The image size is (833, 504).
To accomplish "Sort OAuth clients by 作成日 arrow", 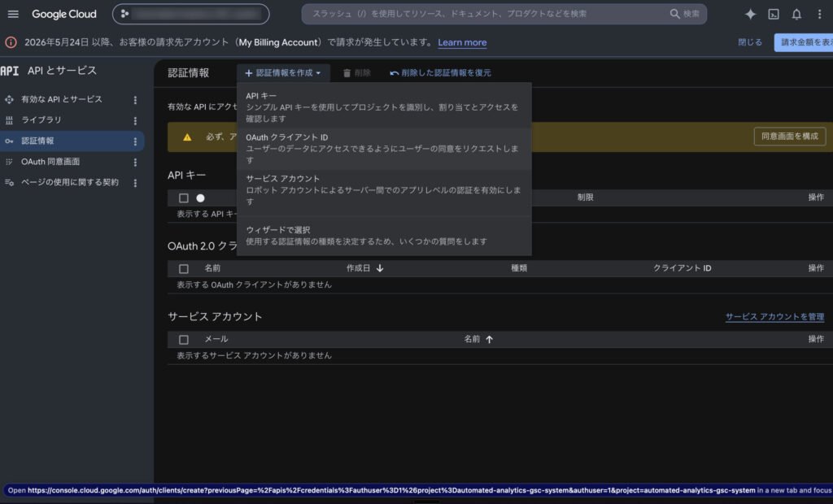I will [x=380, y=268].
